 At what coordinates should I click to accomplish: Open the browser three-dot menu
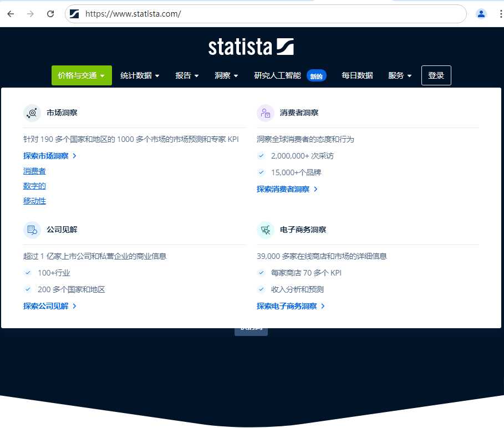(x=501, y=14)
